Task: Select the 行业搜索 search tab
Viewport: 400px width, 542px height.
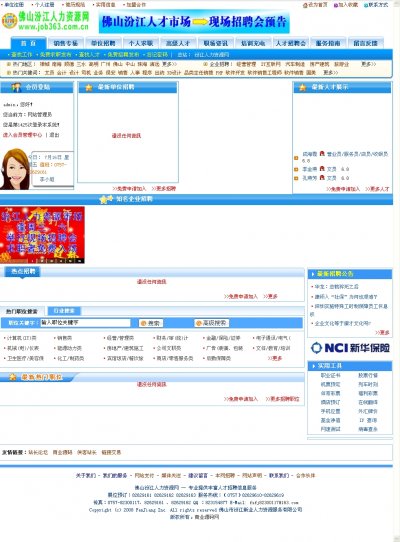Action: [64, 311]
